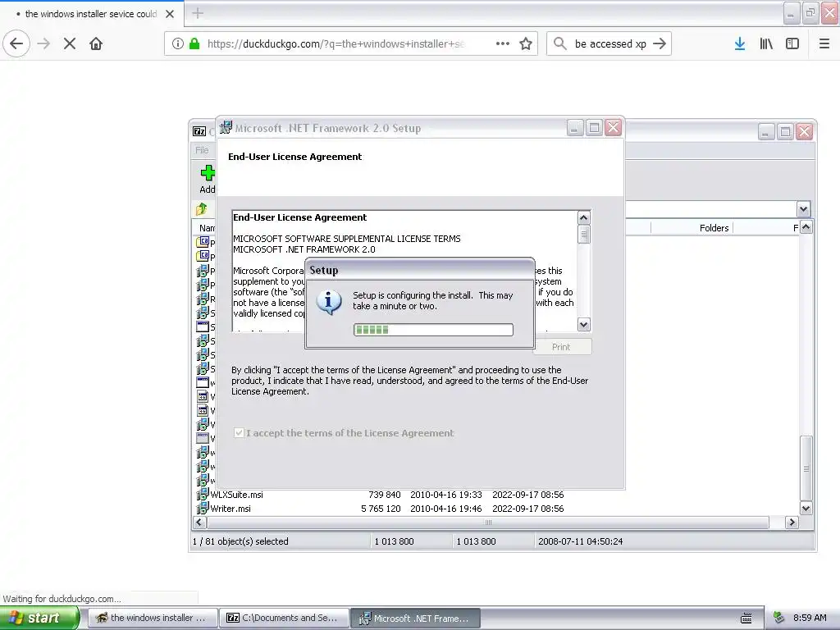Toggle 'I accept the terms' checkbox
This screenshot has width=840, height=630.
(239, 433)
